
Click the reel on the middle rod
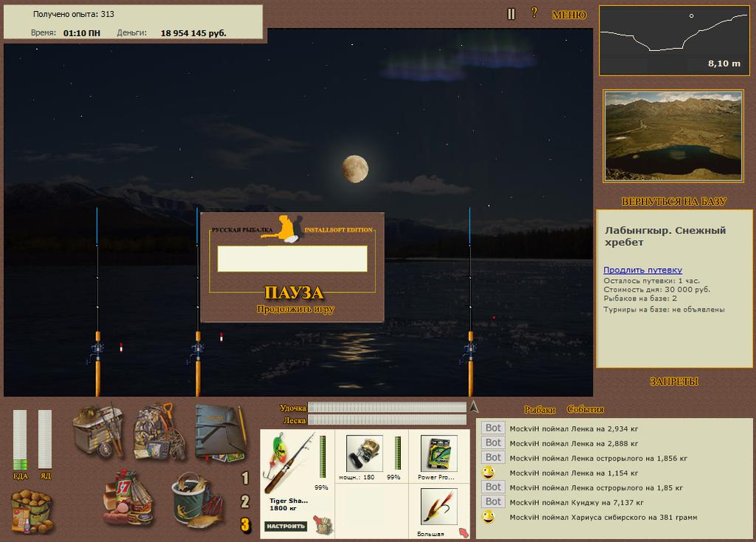196,351
